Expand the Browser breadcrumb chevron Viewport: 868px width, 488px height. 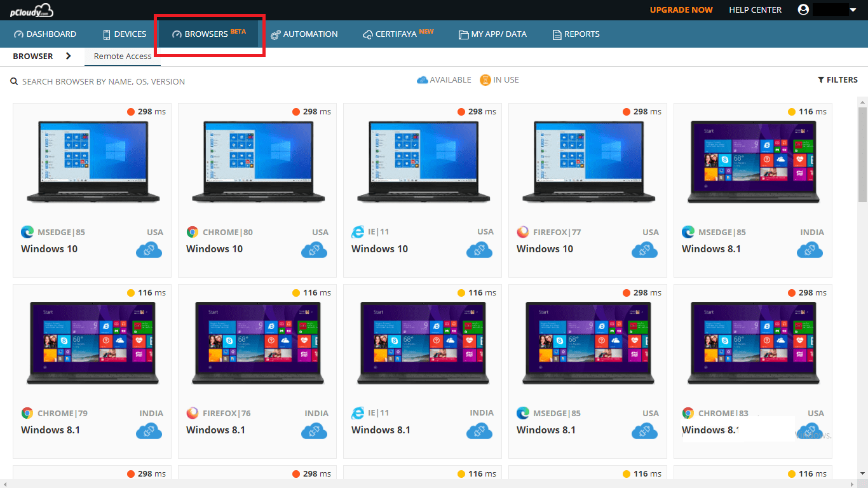(69, 56)
